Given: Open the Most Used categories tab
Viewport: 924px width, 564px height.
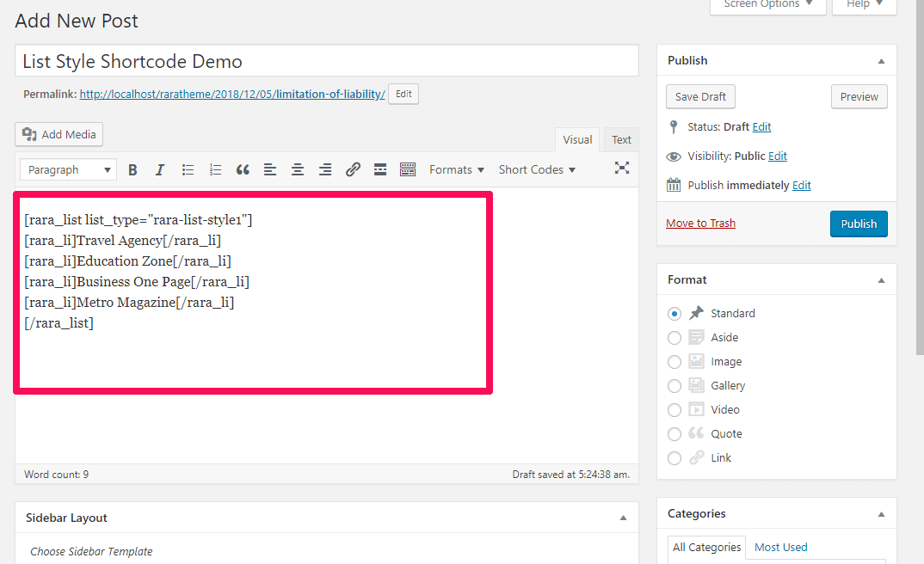Looking at the screenshot, I should 781,548.
